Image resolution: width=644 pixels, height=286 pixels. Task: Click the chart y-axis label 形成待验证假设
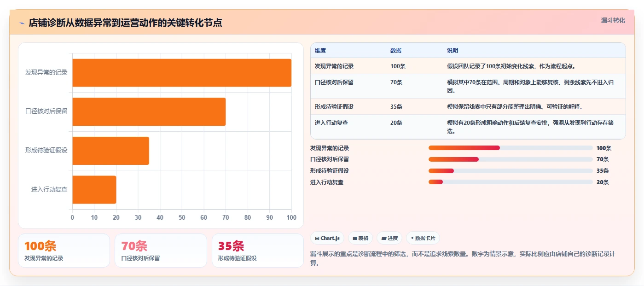[x=46, y=151]
